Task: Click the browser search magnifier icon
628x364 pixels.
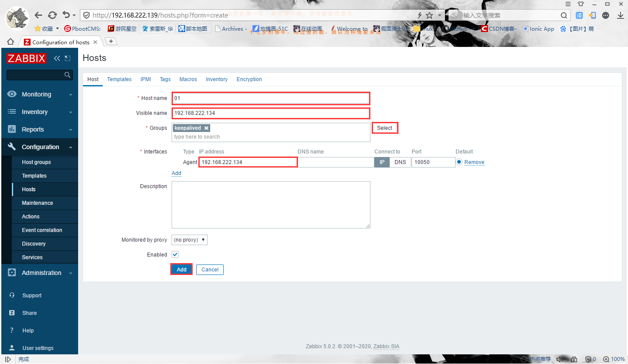Action: coord(564,15)
